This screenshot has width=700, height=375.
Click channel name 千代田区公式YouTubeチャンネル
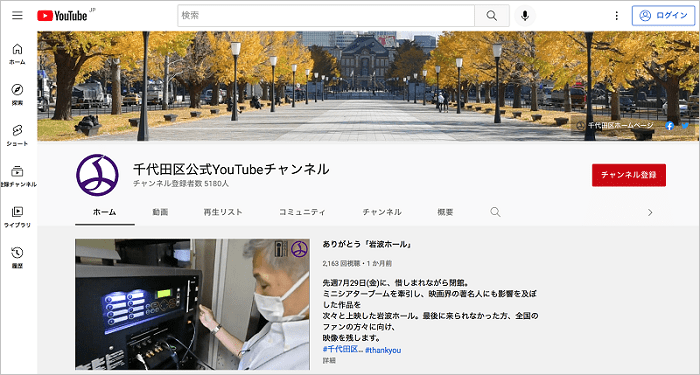click(x=231, y=169)
